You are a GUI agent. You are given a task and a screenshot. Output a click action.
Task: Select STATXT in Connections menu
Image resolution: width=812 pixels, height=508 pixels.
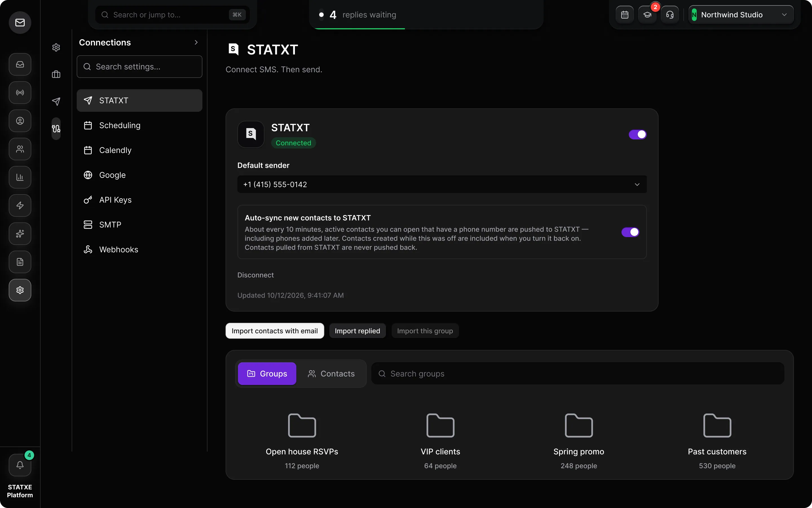coord(139,100)
